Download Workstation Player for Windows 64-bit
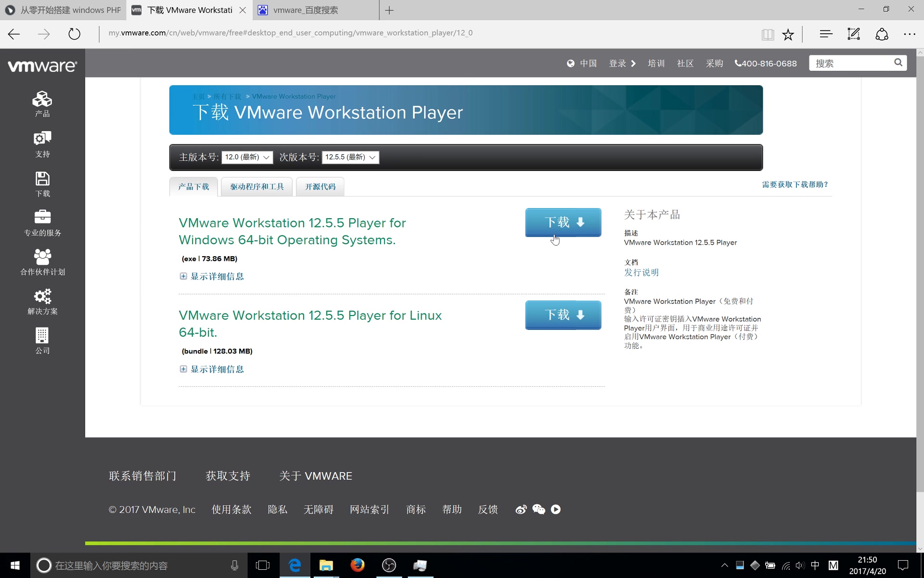Image resolution: width=924 pixels, height=578 pixels. coord(563,222)
